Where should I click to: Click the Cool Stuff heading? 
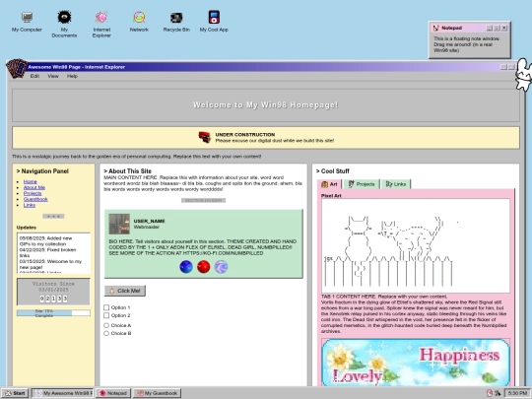click(x=333, y=171)
